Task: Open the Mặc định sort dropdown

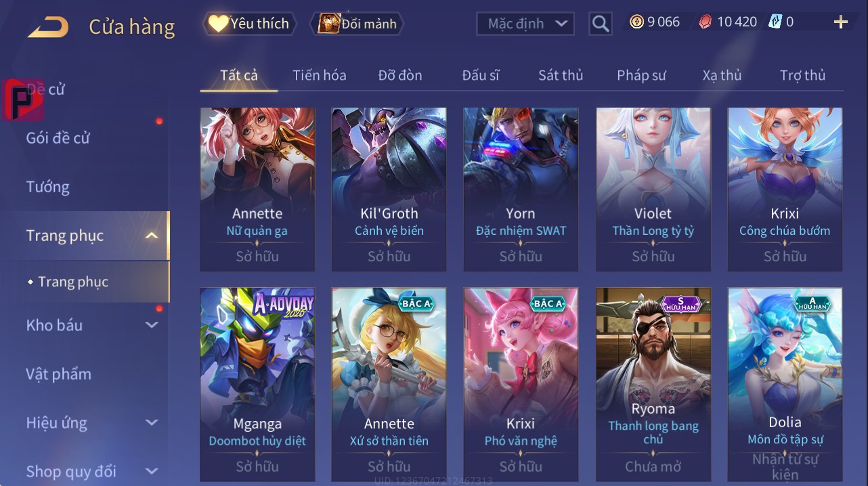Action: point(525,24)
